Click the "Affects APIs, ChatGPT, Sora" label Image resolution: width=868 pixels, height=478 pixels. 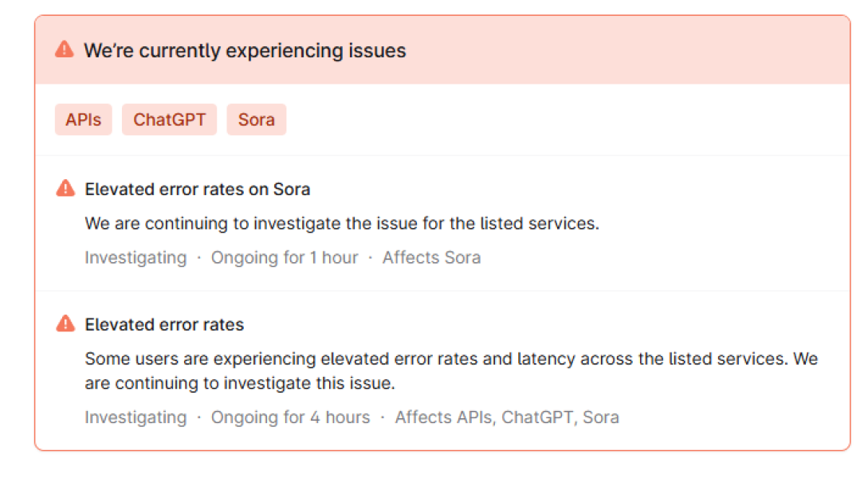pos(507,417)
